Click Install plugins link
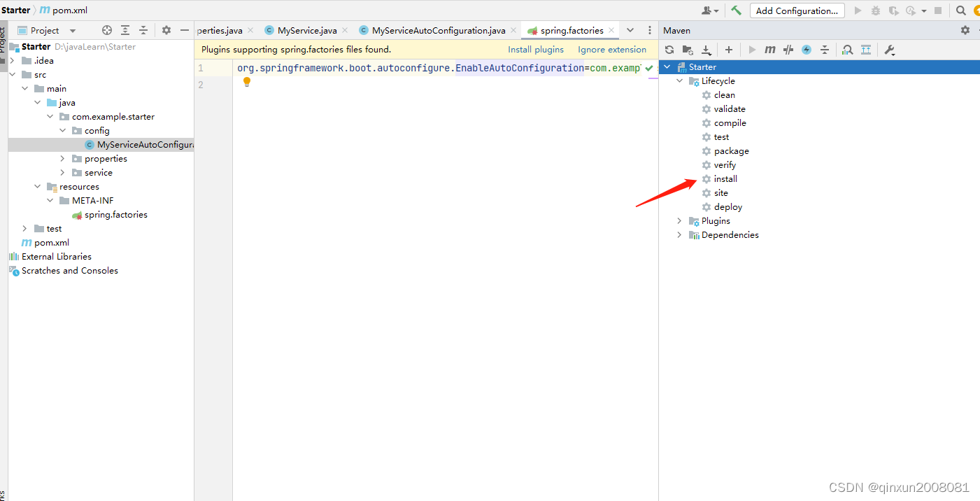 [x=536, y=50]
